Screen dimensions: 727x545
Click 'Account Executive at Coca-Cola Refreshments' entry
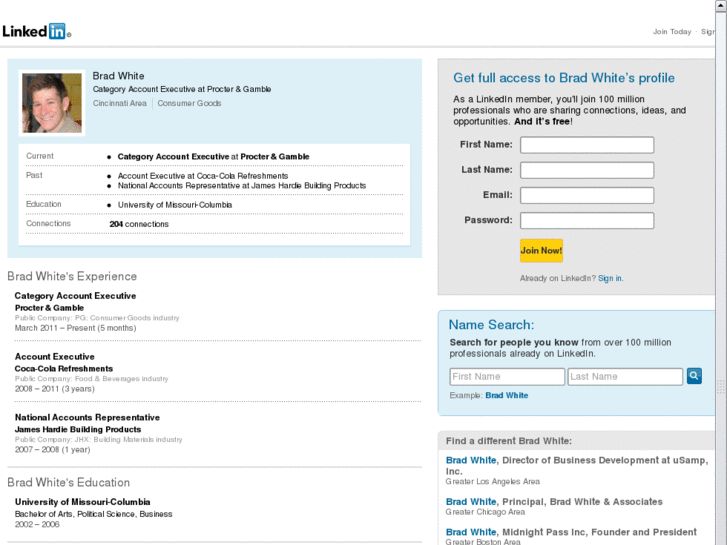[203, 176]
